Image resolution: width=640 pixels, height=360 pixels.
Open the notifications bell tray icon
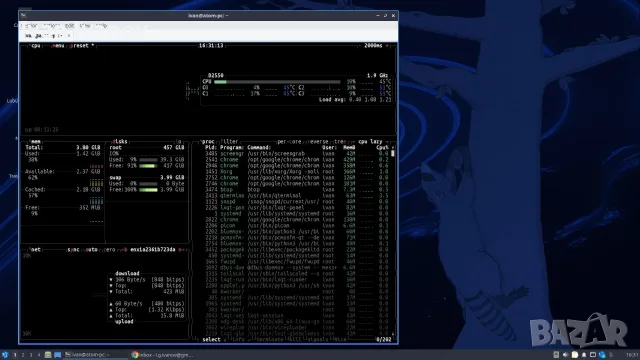584,355
